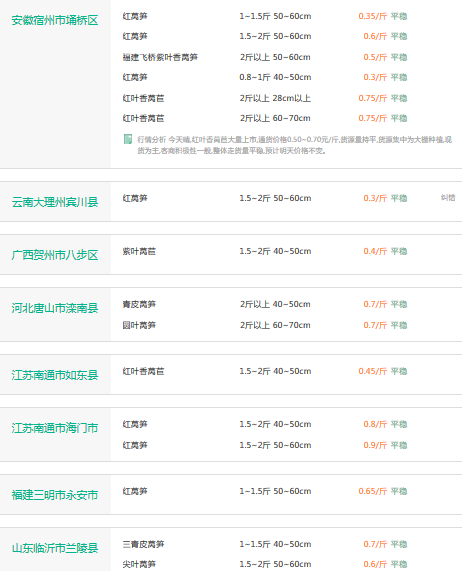Click the 圆叶莴笋 product entry
The width and height of the screenshot is (462, 571).
(139, 325)
